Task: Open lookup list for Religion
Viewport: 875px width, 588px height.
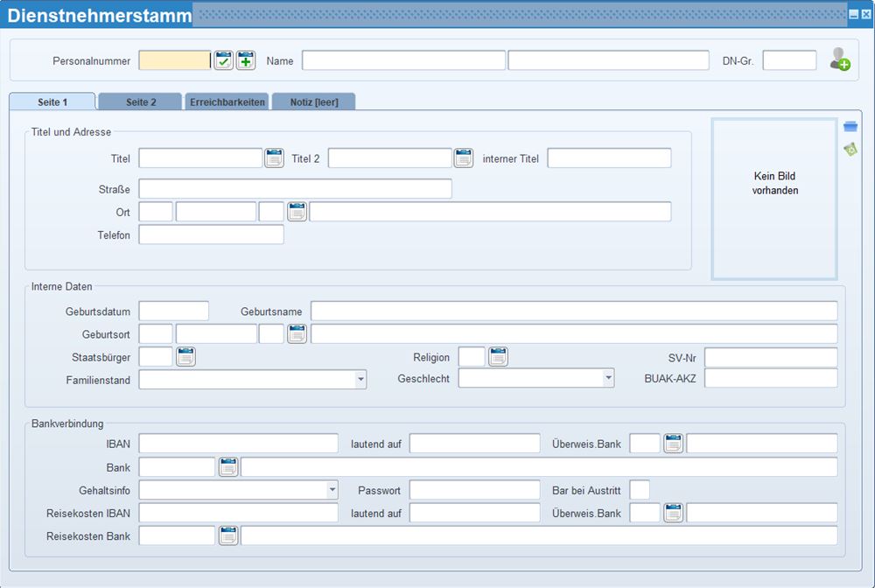Action: (498, 356)
